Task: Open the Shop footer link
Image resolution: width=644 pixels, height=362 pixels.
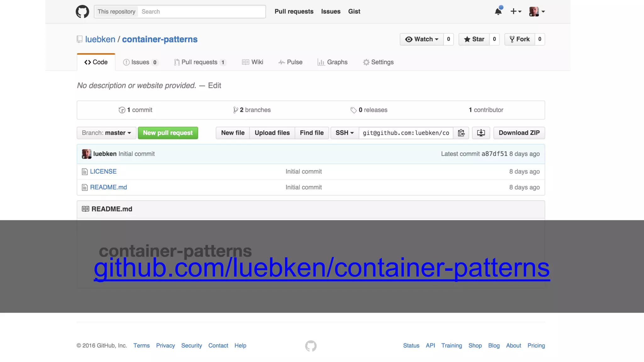Action: [475, 346]
